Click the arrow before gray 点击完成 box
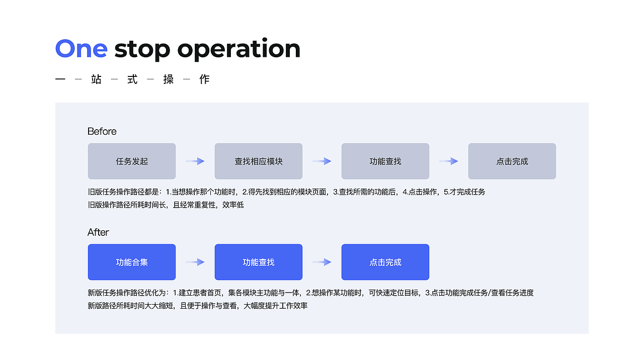The image size is (644, 362). click(449, 161)
